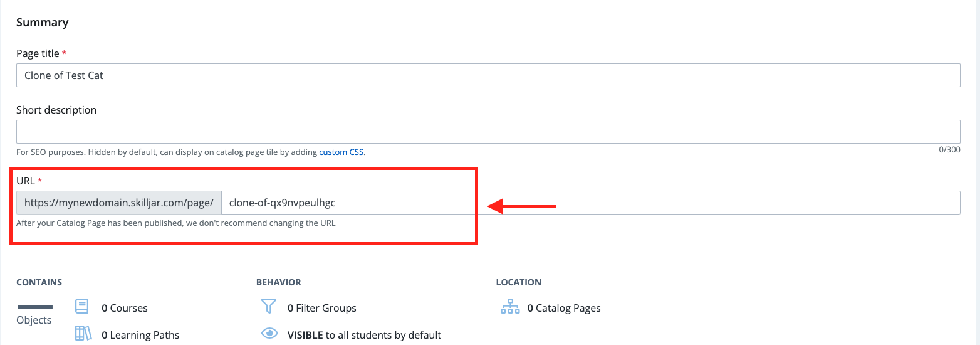Screen dimensions: 980x345
Task: Select the "0 Courses" count text
Action: [x=125, y=308]
